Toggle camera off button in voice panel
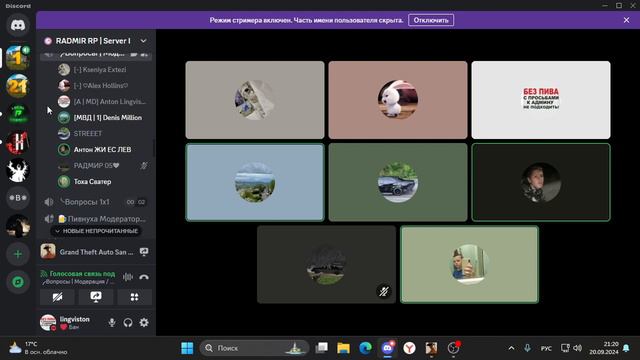 tap(57, 297)
